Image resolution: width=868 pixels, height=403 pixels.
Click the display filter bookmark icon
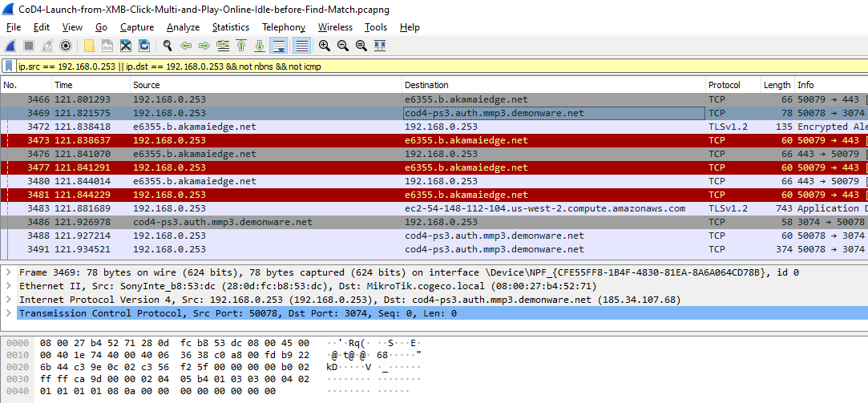(10, 66)
